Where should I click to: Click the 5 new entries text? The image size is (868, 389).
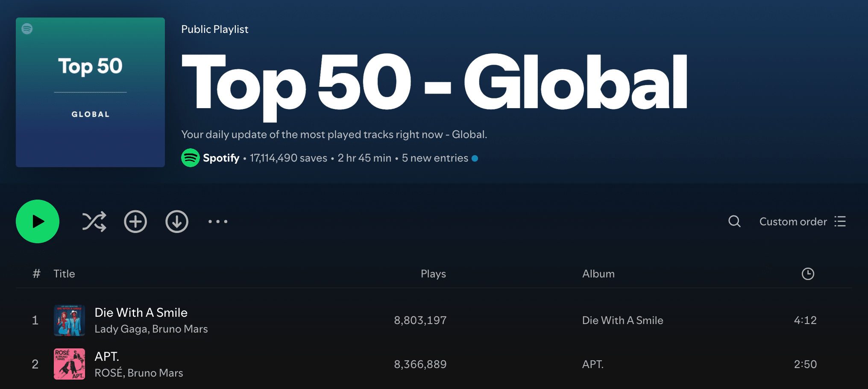[435, 158]
